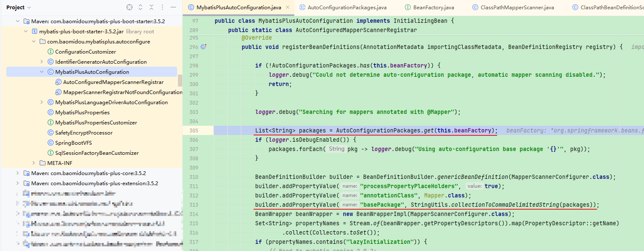
Task: Click the class icon beside MybatisPlusProperties
Action: tap(51, 113)
